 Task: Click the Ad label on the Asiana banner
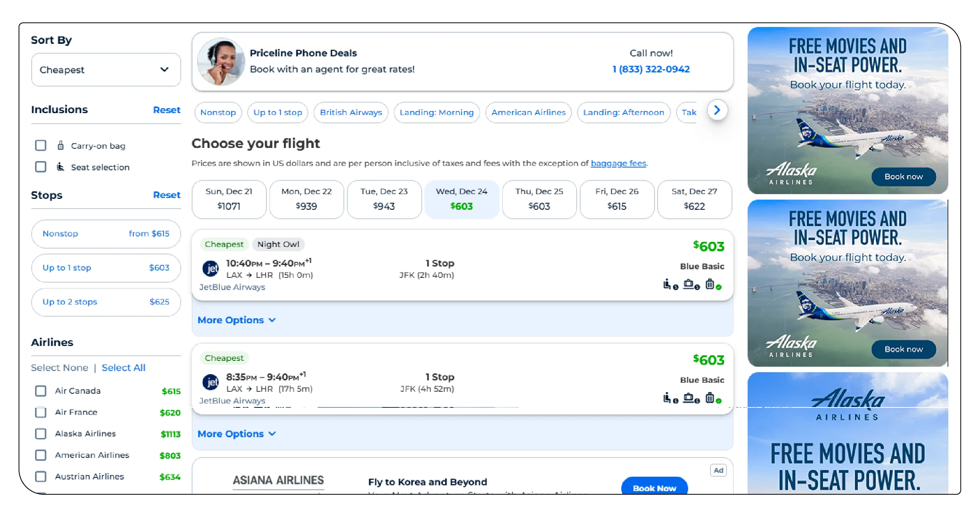(x=718, y=470)
